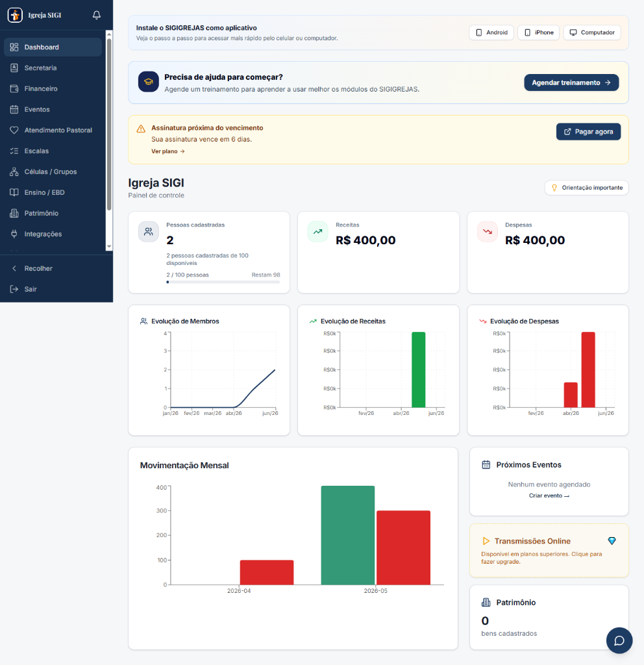Click the Computador install button
This screenshot has height=665, width=644.
click(592, 32)
